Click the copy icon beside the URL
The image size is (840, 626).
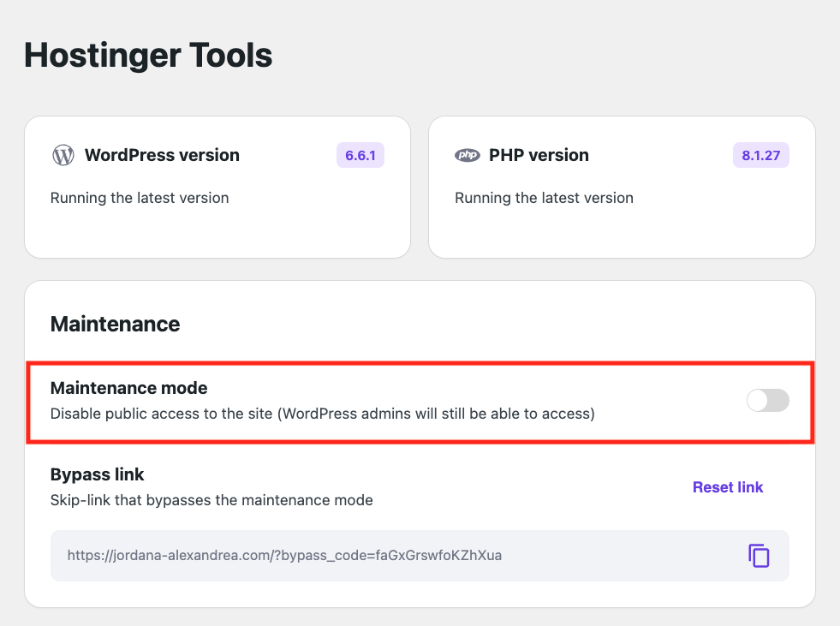pyautogui.click(x=759, y=556)
